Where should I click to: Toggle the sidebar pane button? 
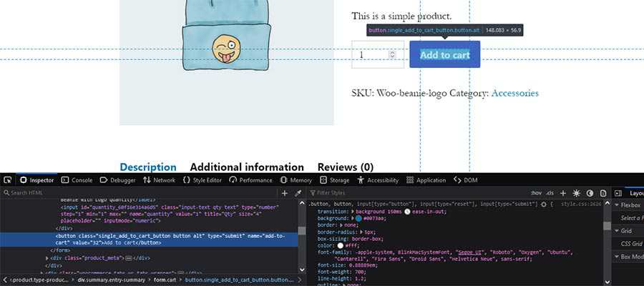coord(618,193)
